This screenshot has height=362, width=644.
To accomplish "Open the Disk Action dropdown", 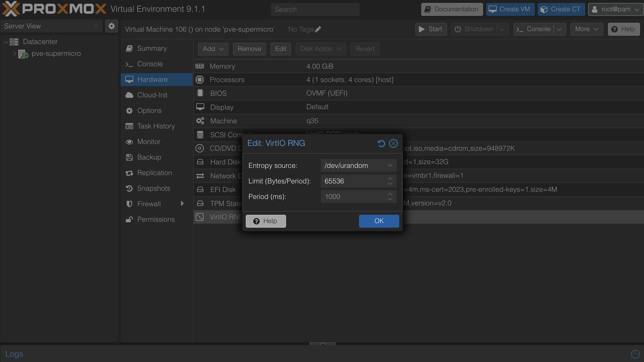I will click(320, 49).
